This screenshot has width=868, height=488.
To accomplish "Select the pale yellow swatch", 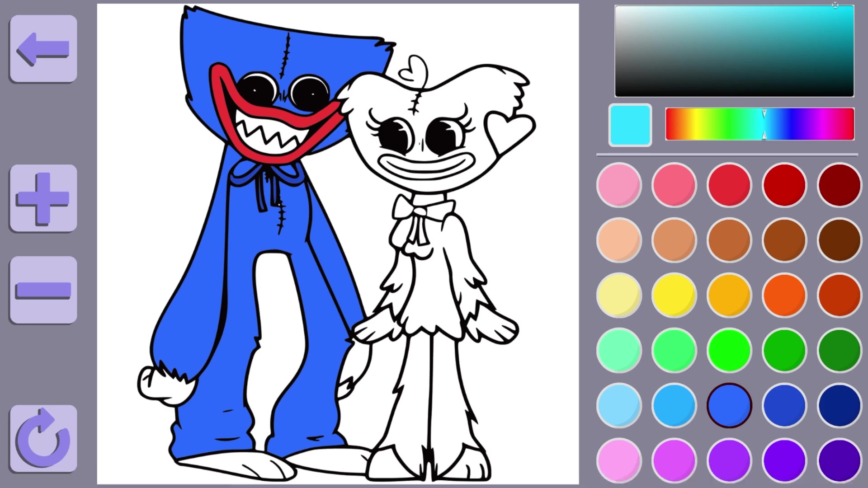I will [619, 296].
